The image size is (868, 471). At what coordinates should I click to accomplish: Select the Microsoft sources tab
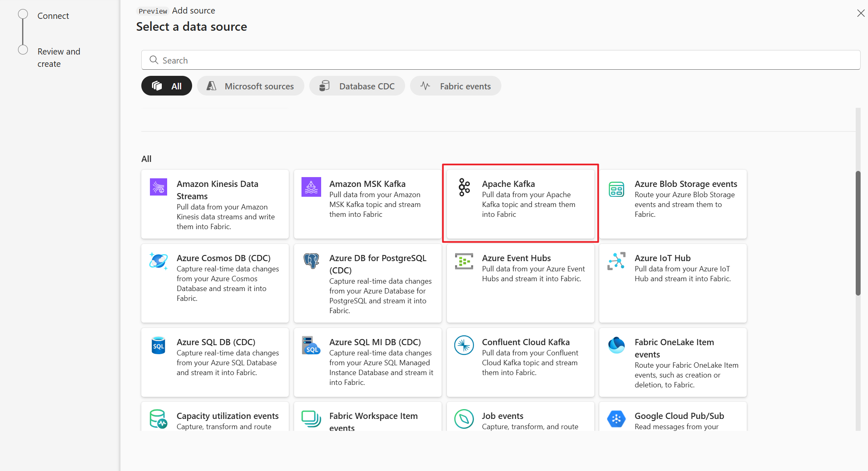tap(250, 86)
